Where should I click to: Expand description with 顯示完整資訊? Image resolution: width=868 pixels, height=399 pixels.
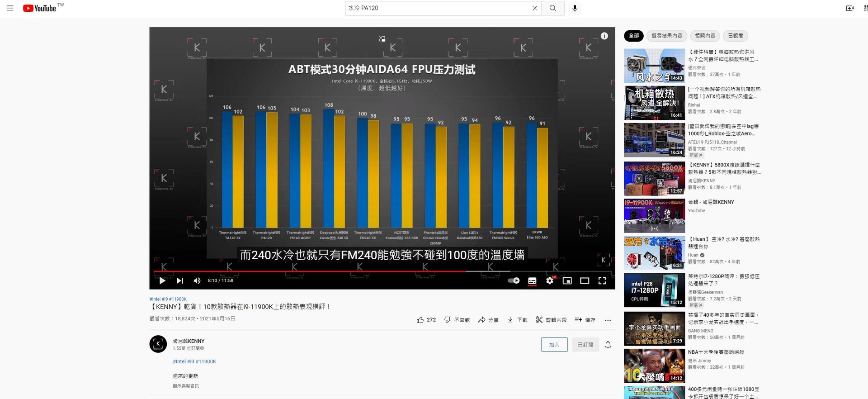coord(186,386)
